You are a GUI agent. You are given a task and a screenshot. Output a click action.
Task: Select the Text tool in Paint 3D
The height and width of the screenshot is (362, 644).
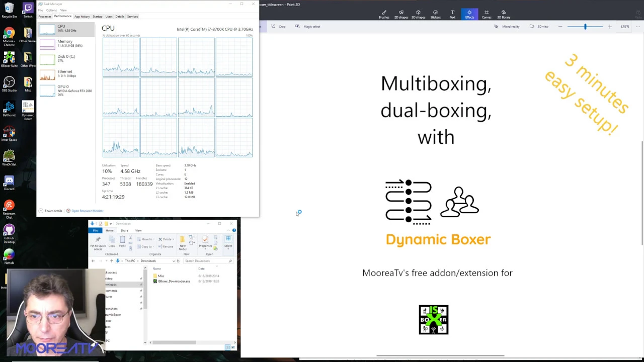[x=452, y=15]
